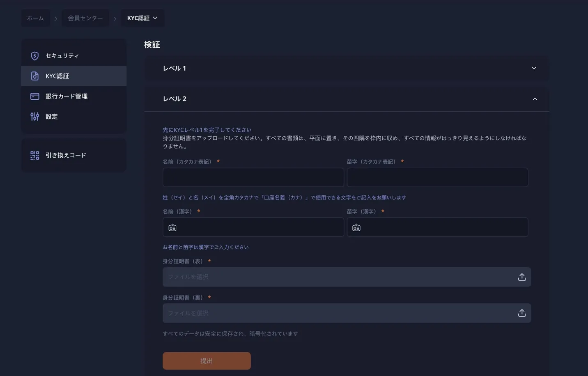Click the settings sliders icon in sidebar
Image resolution: width=588 pixels, height=376 pixels.
(35, 116)
